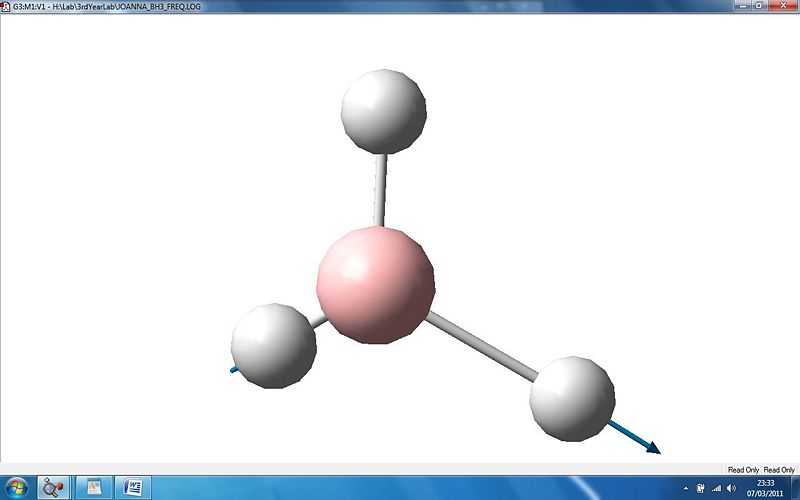Click the bond to the top hydrogen
The height and width of the screenshot is (500, 800).
tap(380, 190)
